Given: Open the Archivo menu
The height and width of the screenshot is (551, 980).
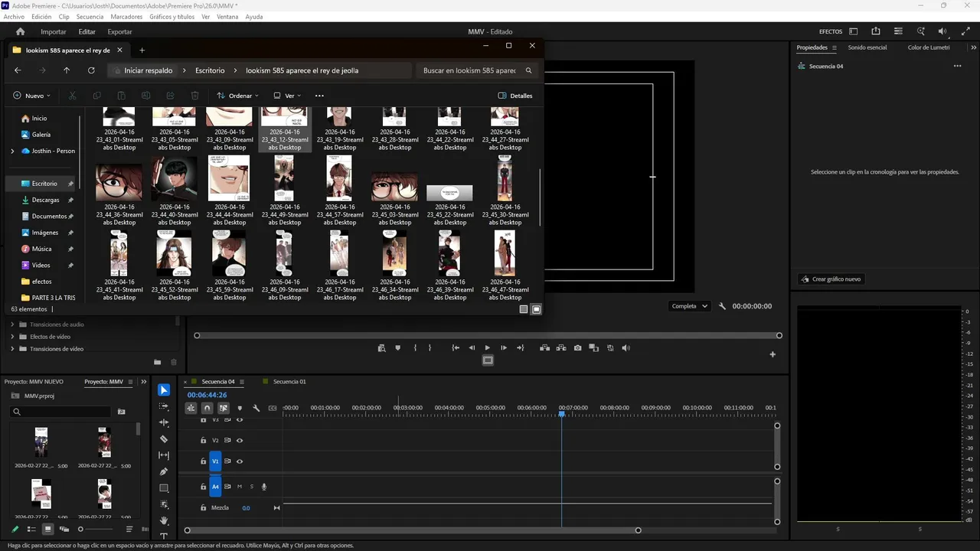Looking at the screenshot, I should 14,17.
